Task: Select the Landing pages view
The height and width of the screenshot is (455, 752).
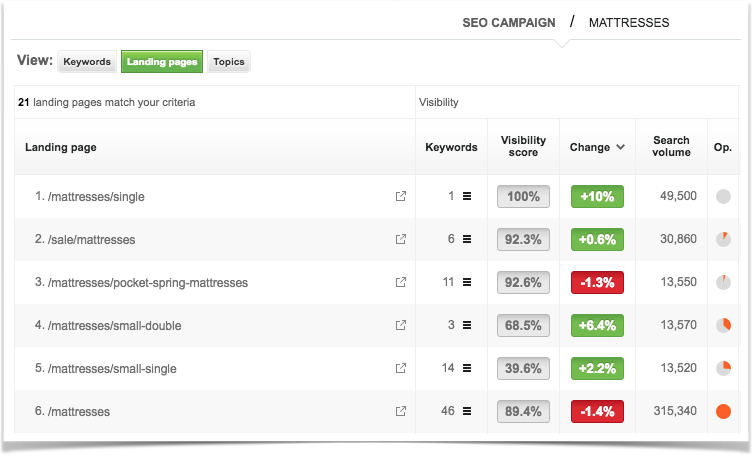Action: pos(162,62)
